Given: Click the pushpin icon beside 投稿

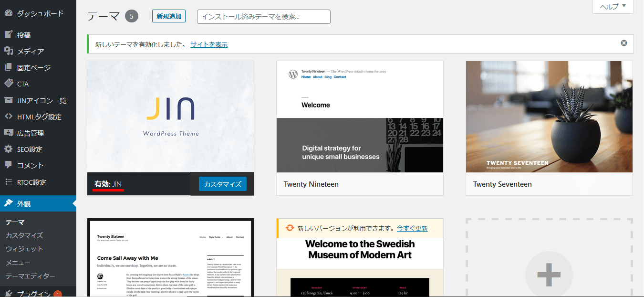Looking at the screenshot, I should click(x=9, y=35).
